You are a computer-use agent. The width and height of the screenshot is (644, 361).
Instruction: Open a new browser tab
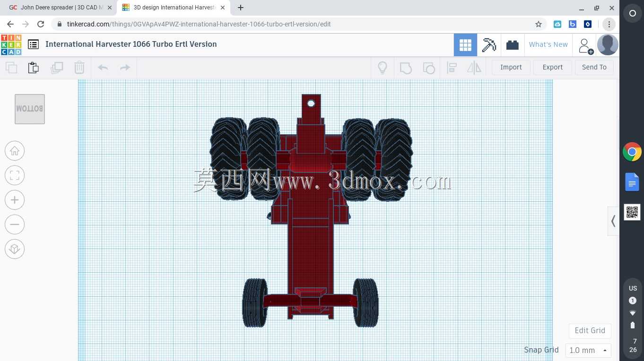click(x=241, y=8)
